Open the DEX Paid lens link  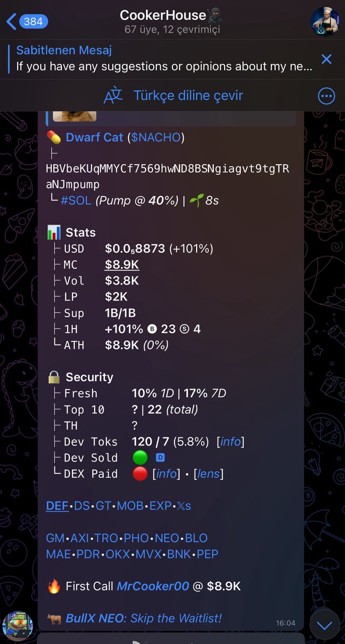pos(209,474)
